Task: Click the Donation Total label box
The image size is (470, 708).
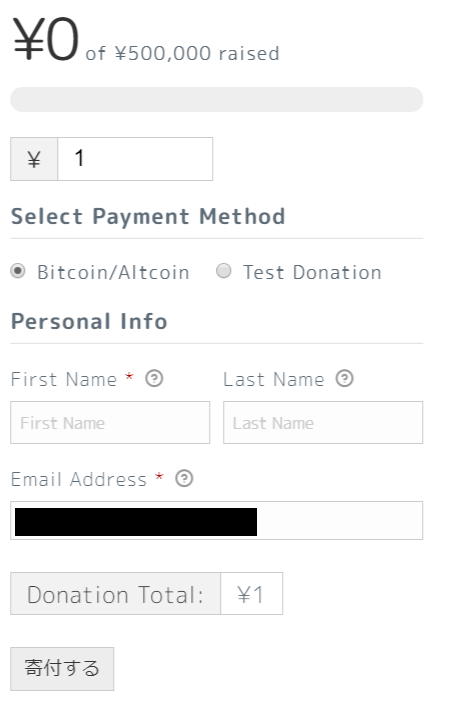Action: (116, 594)
